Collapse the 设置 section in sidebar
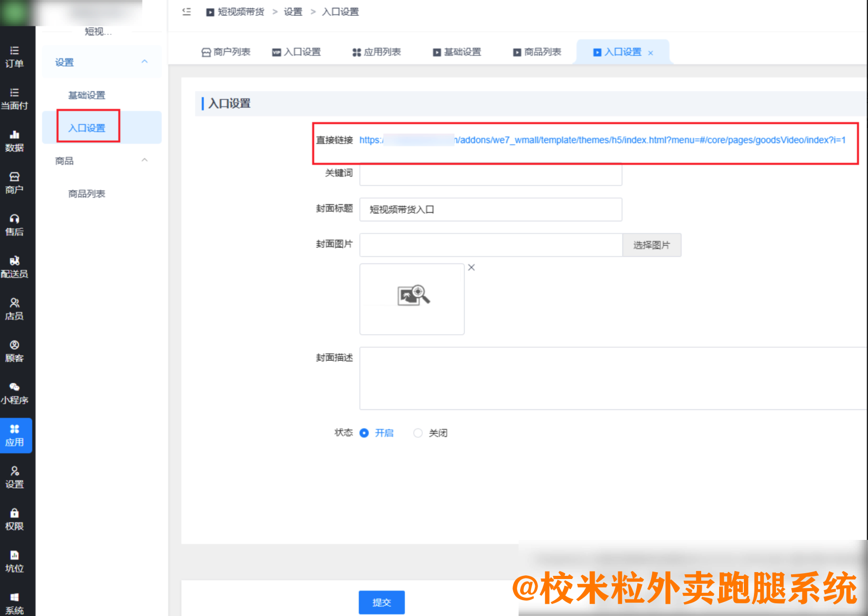Image resolution: width=868 pixels, height=616 pixels. [x=144, y=61]
